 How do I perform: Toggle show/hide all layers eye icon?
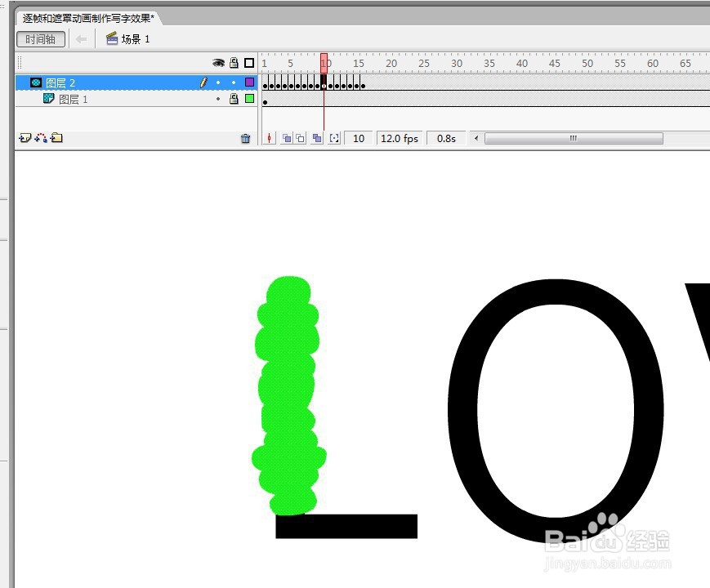pos(218,62)
